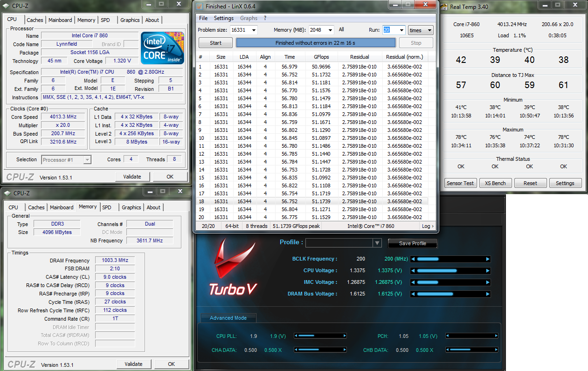Click the PCH slider right arrow
The width and height of the screenshot is (588, 371).
tap(497, 336)
